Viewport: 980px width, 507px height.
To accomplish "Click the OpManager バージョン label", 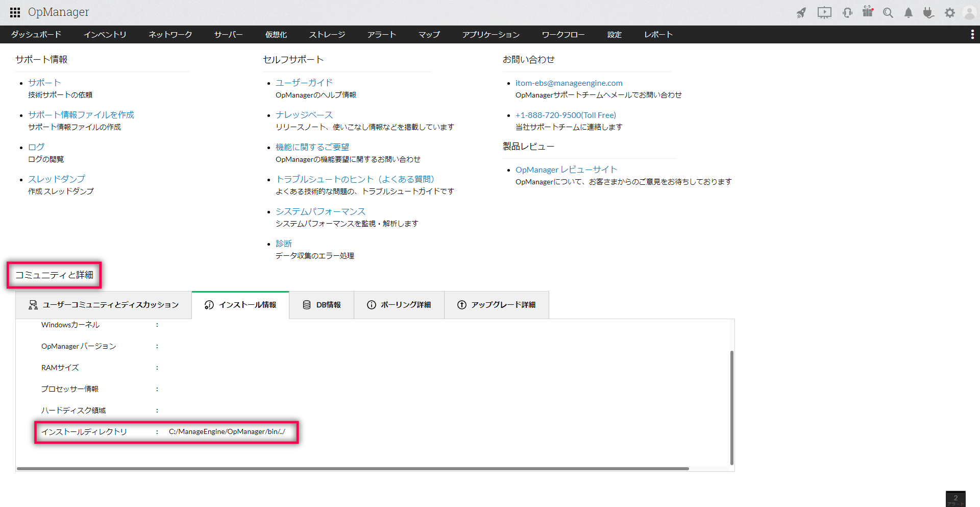I will click(79, 346).
